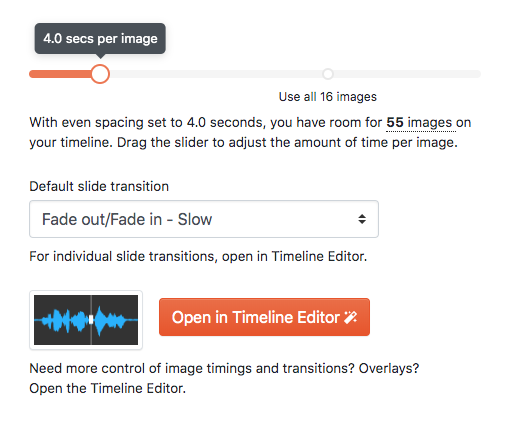Viewport: 510px width, 445px height.
Task: Click the magic wand icon on orange button
Action: [351, 317]
